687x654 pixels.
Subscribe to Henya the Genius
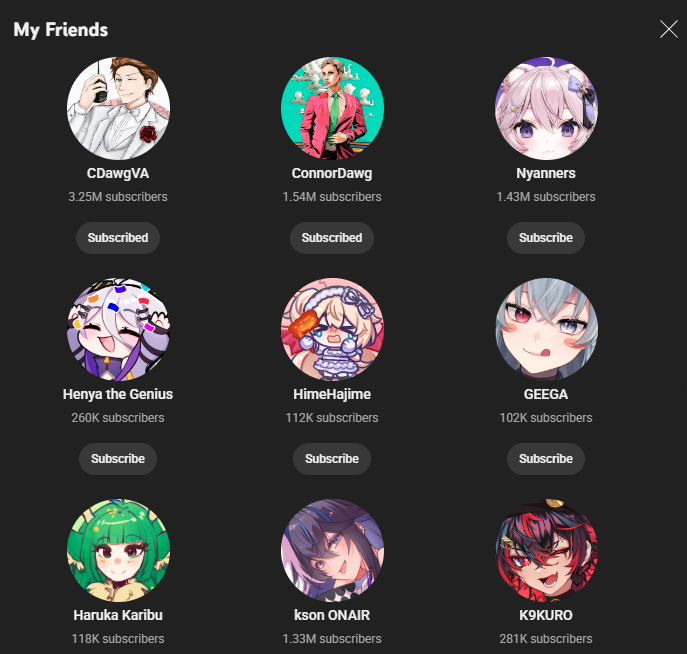pos(118,459)
